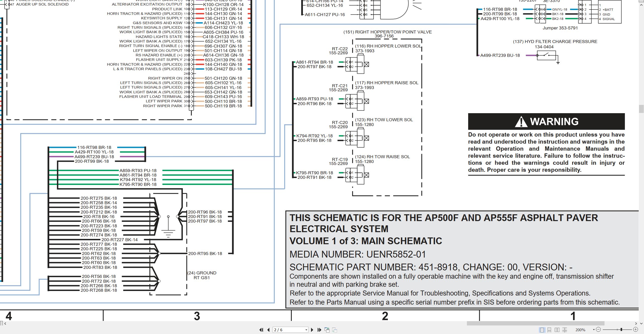Click the vertical scrollbar thumb

pyautogui.click(x=641, y=109)
